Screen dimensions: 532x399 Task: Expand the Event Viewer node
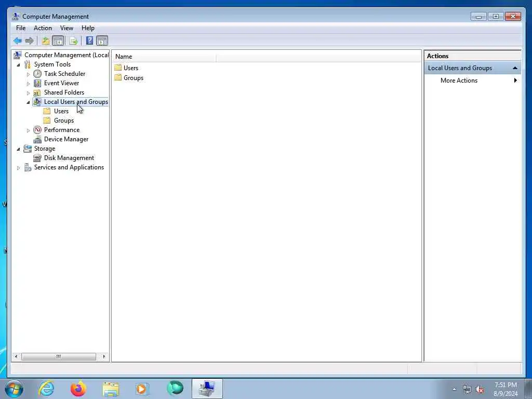28,84
